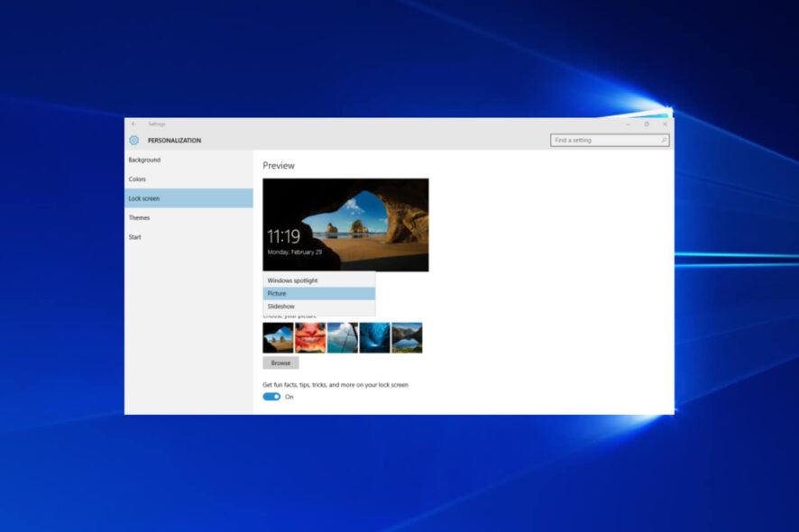This screenshot has width=799, height=532.
Task: Minimize the Settings window
Action: pyautogui.click(x=629, y=124)
